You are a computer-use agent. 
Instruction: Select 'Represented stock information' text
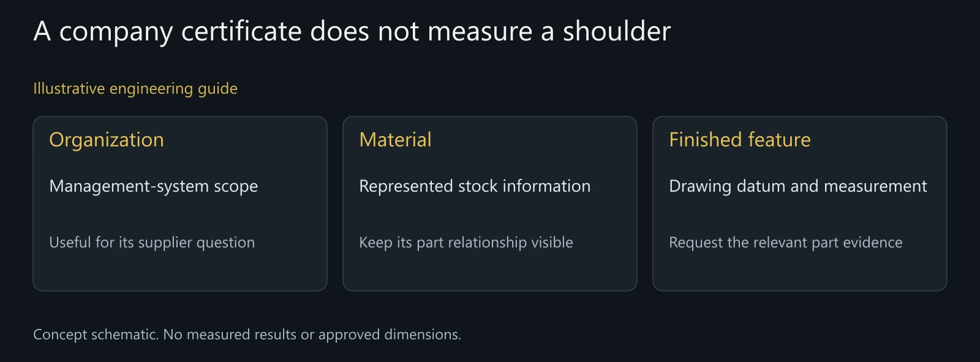point(475,186)
